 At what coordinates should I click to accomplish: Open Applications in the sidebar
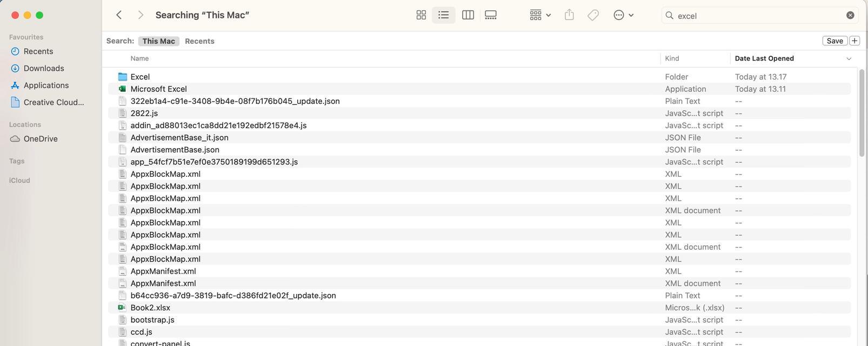pyautogui.click(x=46, y=85)
